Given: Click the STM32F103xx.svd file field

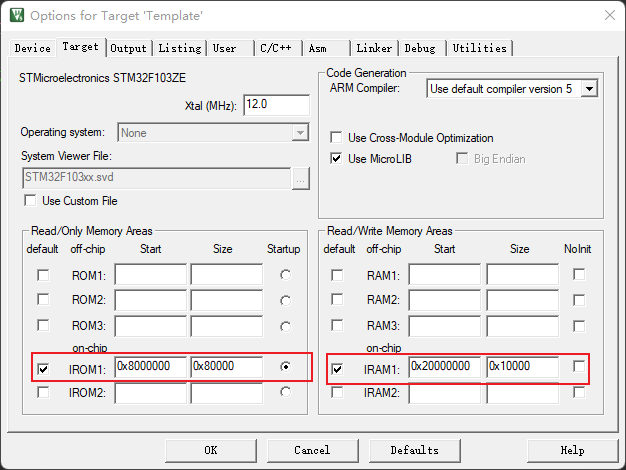Looking at the screenshot, I should click(156, 178).
